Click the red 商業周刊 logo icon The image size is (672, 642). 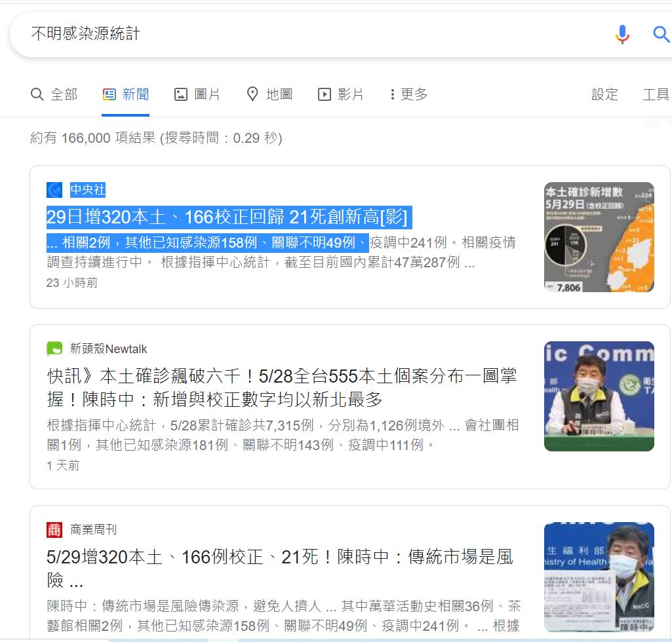pos(54,530)
